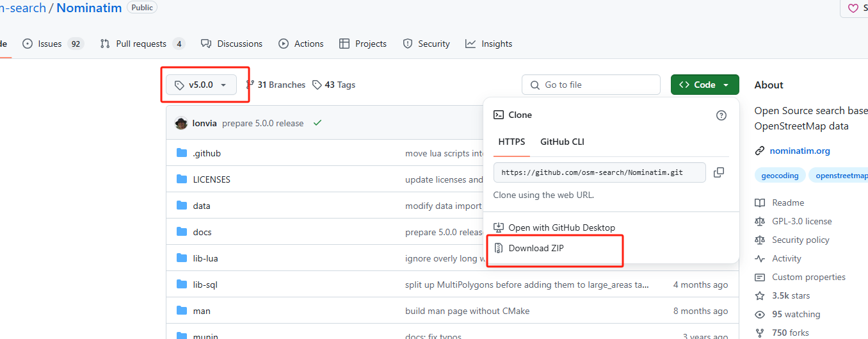Click the Issues count badge 92
This screenshot has width=868, height=339.
point(76,44)
